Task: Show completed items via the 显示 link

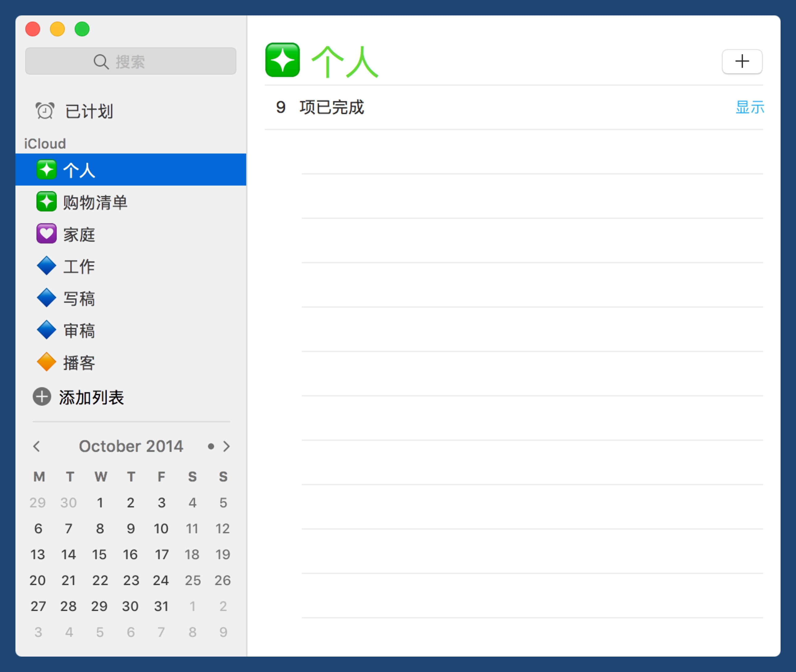Action: [x=749, y=108]
